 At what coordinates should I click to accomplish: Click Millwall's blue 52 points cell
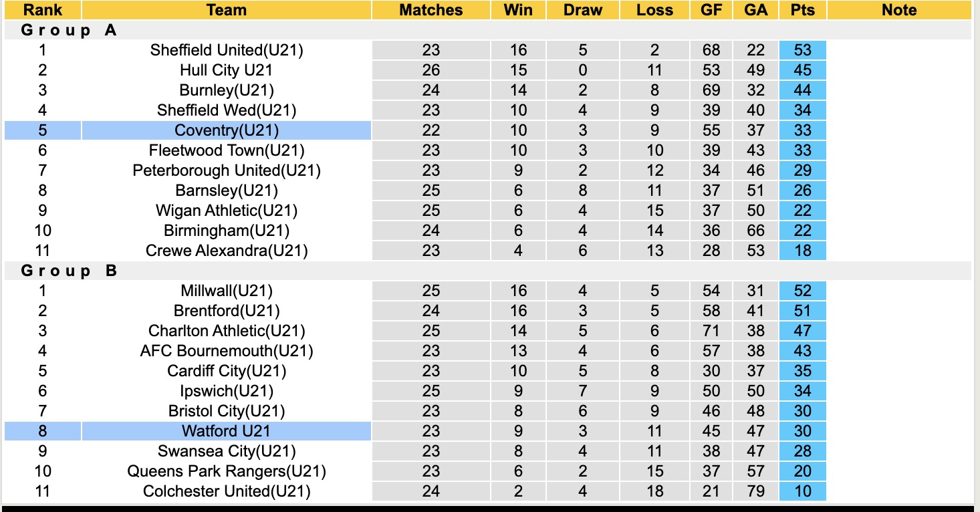tap(802, 291)
